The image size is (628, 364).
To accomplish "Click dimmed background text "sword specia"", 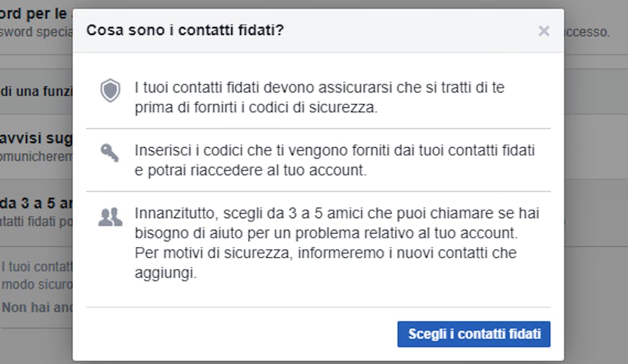I will 36,32.
